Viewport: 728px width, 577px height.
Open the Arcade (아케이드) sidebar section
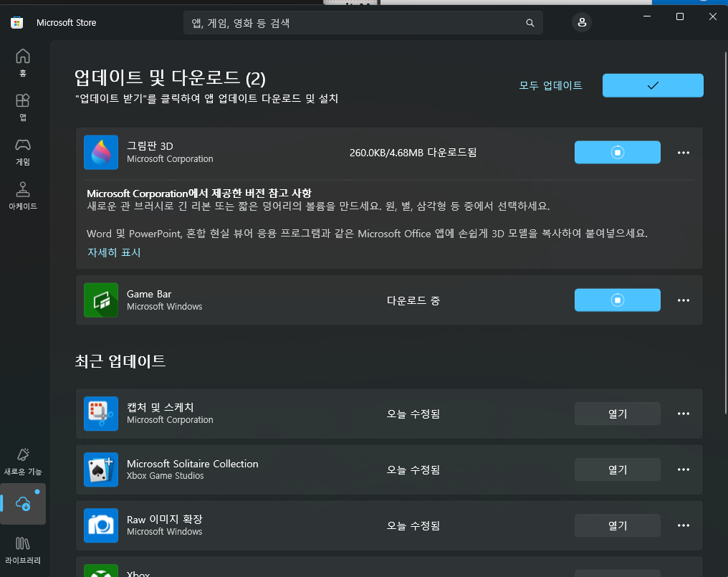[x=23, y=196]
